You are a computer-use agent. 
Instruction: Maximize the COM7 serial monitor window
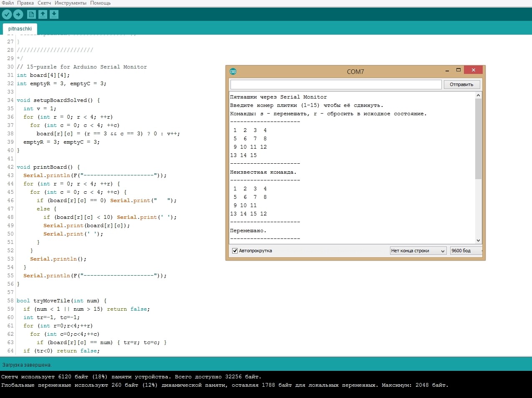coord(458,70)
